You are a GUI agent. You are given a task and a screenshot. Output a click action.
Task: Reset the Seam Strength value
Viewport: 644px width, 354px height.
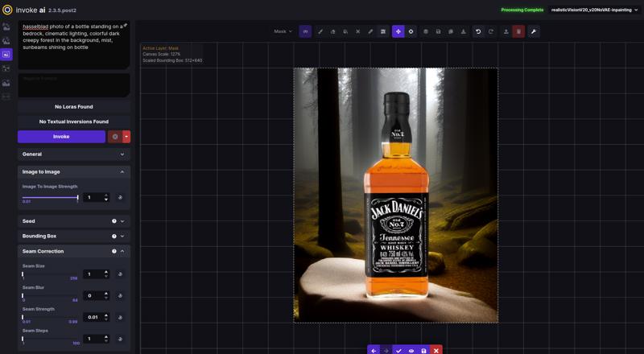(120, 318)
